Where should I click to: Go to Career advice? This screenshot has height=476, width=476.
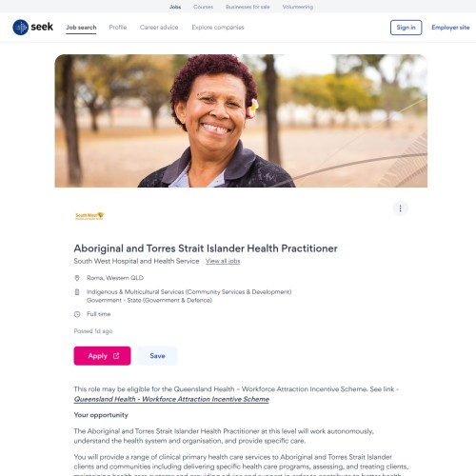point(159,28)
